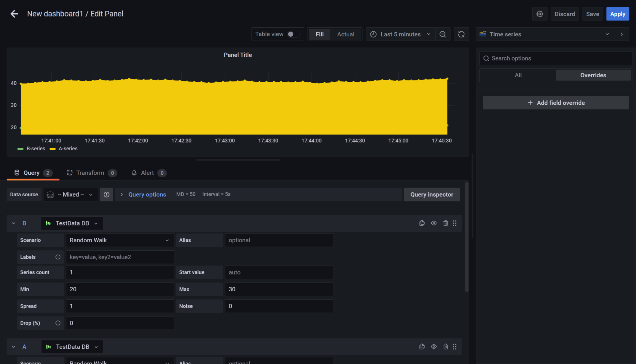Disable query A visibility
This screenshot has height=364, width=636.
click(434, 347)
